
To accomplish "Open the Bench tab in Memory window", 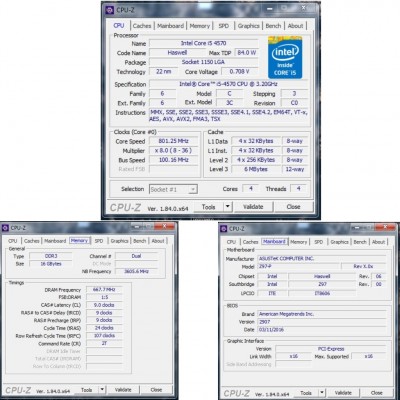I will pyautogui.click(x=140, y=241).
